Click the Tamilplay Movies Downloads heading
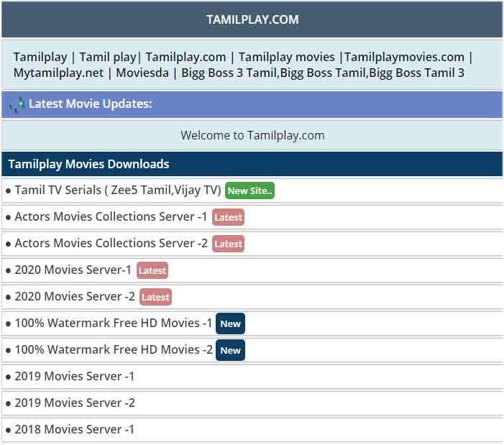This screenshot has height=445, width=504. (x=88, y=164)
